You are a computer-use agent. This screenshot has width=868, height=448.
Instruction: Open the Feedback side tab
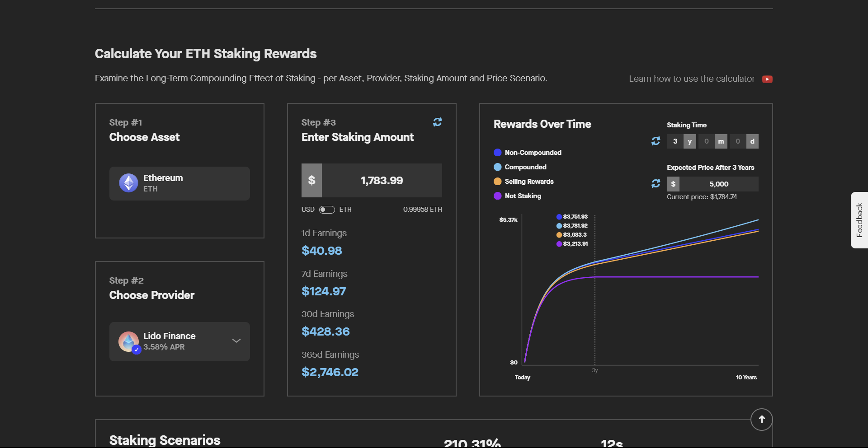[x=859, y=220]
